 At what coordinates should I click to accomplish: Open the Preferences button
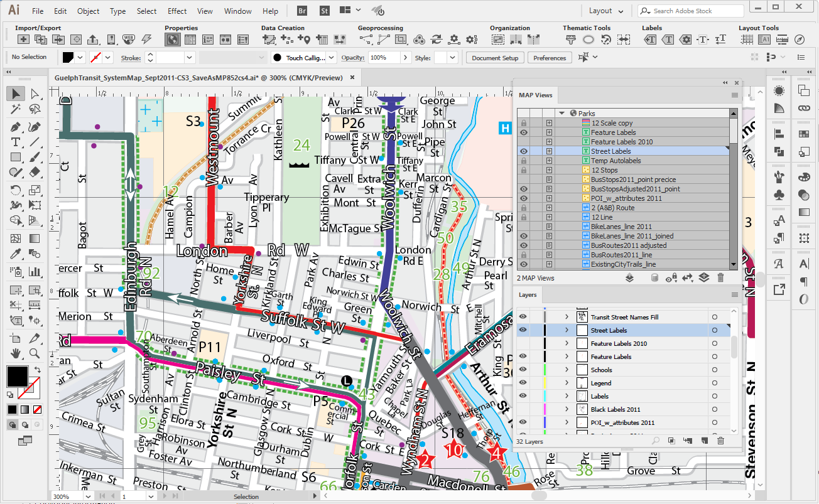[550, 58]
